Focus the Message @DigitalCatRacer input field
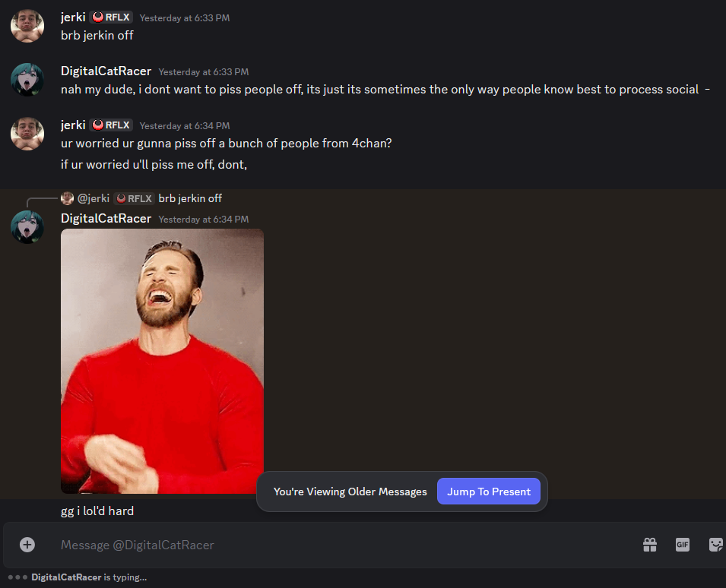This screenshot has width=726, height=588. [343, 545]
